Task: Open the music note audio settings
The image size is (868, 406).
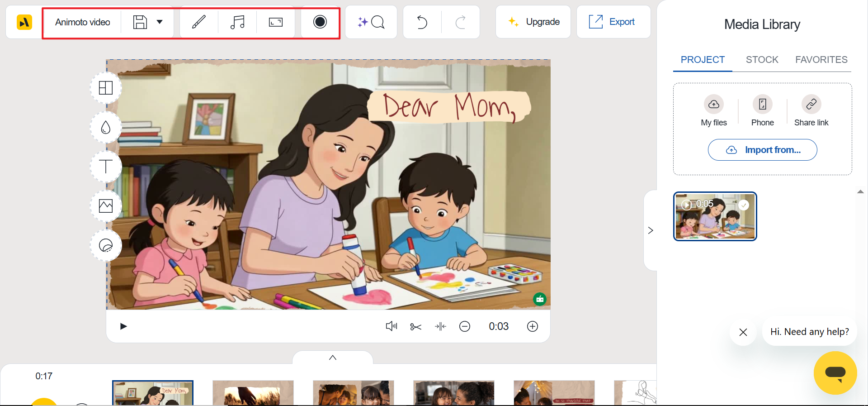Action: coord(237,22)
